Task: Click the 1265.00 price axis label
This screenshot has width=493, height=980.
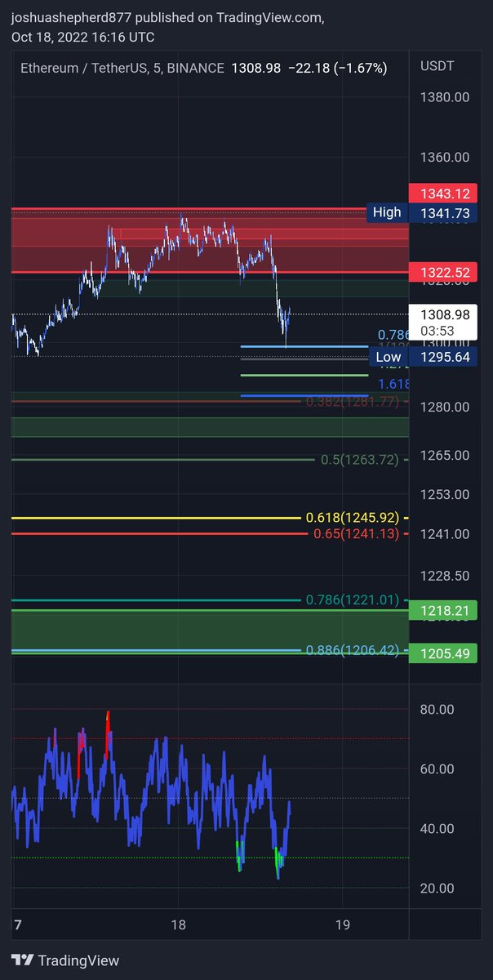Action: (x=444, y=455)
